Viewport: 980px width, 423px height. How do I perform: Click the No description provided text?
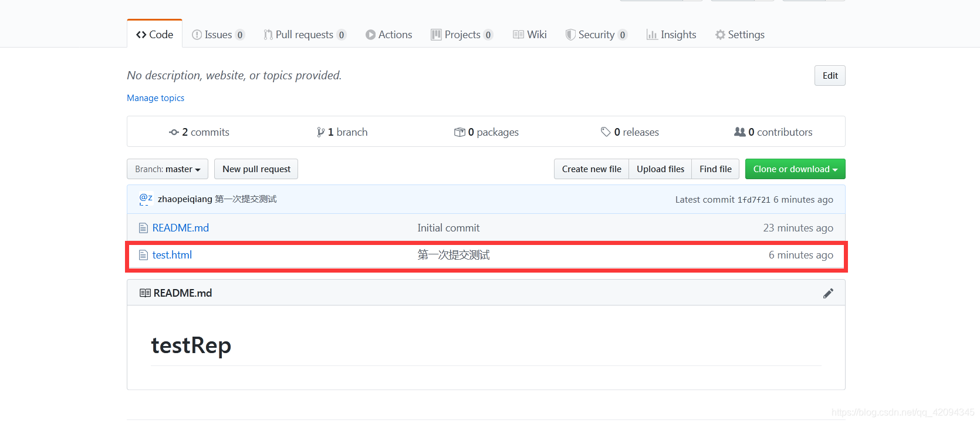pyautogui.click(x=234, y=75)
